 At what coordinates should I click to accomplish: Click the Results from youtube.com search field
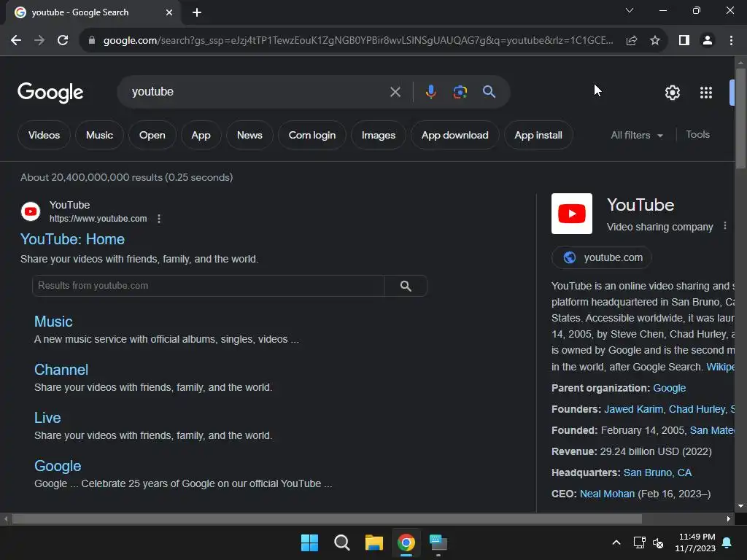pos(208,286)
